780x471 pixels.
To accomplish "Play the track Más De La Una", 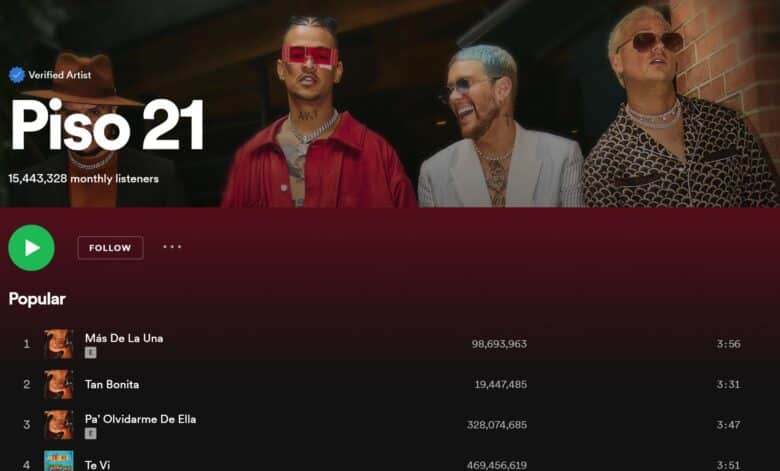I will 124,338.
